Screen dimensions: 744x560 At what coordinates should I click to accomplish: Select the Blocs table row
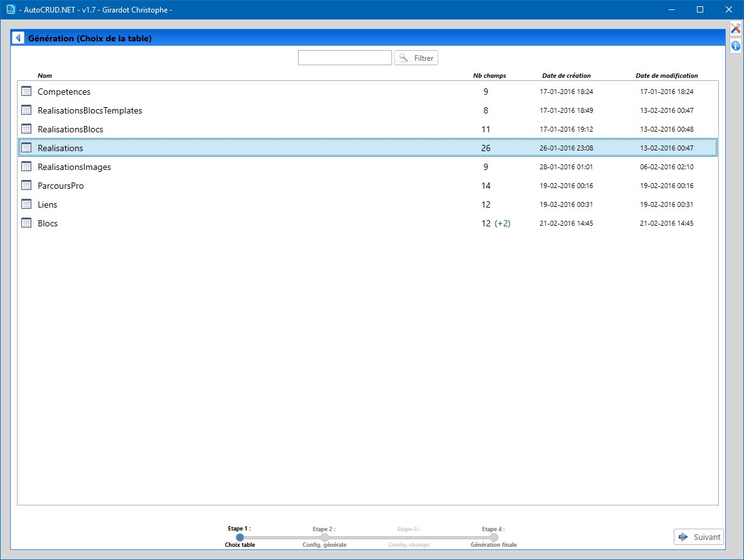(368, 223)
